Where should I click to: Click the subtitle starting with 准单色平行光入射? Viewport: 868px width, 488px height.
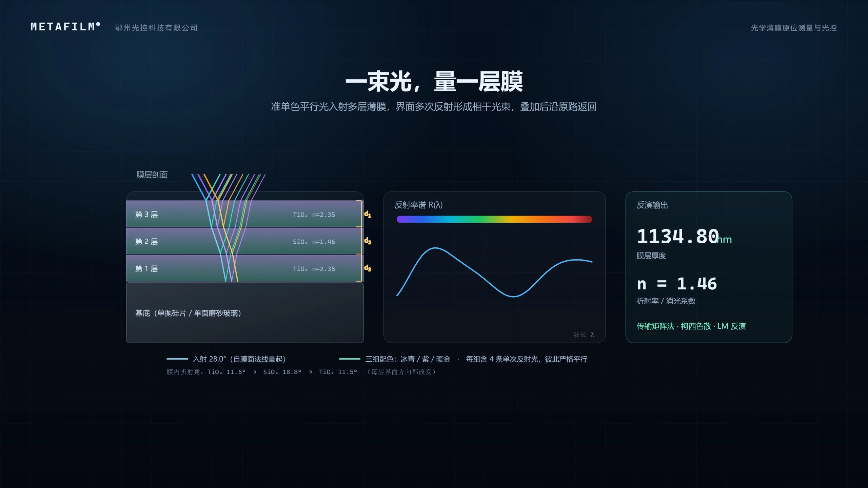[x=434, y=107]
